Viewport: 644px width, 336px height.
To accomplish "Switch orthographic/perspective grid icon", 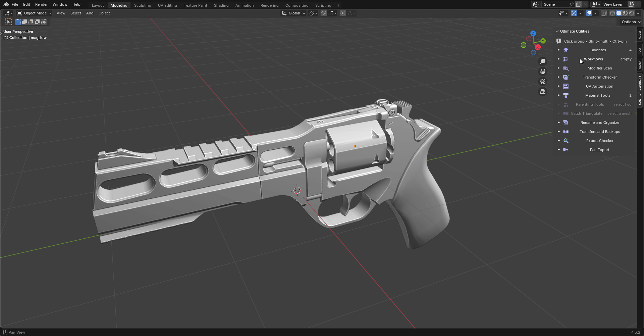I will point(542,92).
